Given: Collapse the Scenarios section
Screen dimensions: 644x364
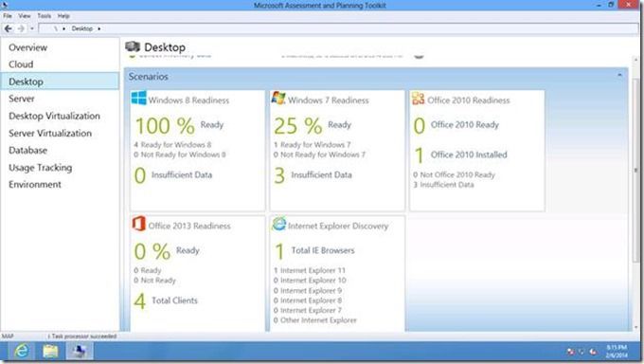Looking at the screenshot, I should [619, 75].
